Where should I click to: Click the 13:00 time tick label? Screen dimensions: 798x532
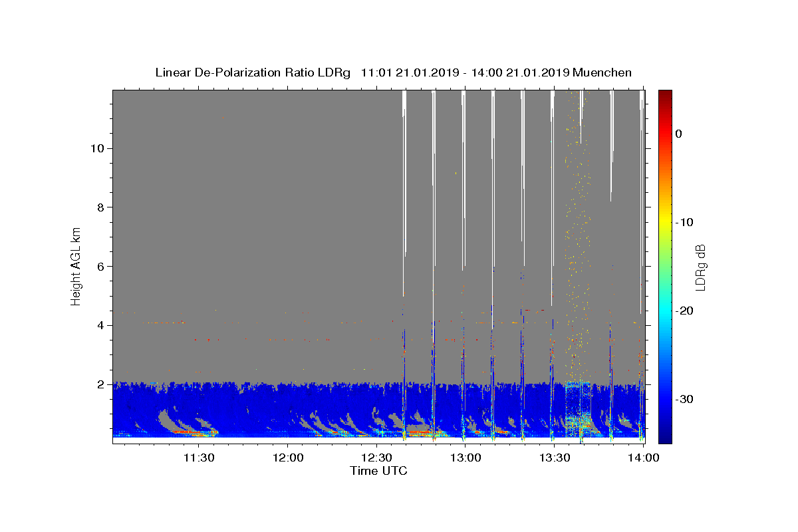tap(465, 458)
